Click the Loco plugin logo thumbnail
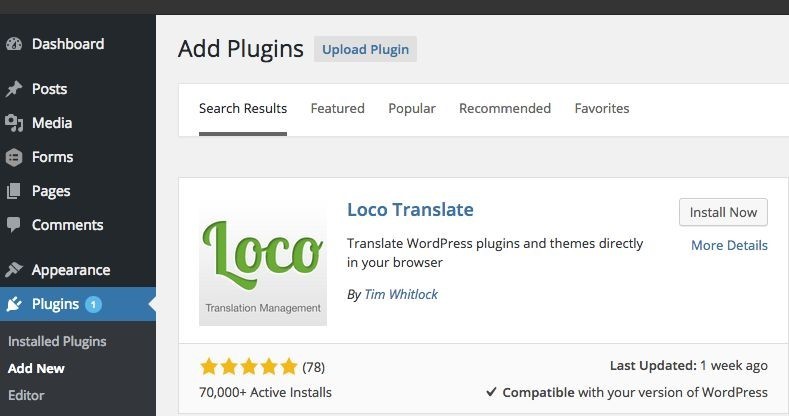Viewport: 789px width, 416px height. [x=263, y=263]
